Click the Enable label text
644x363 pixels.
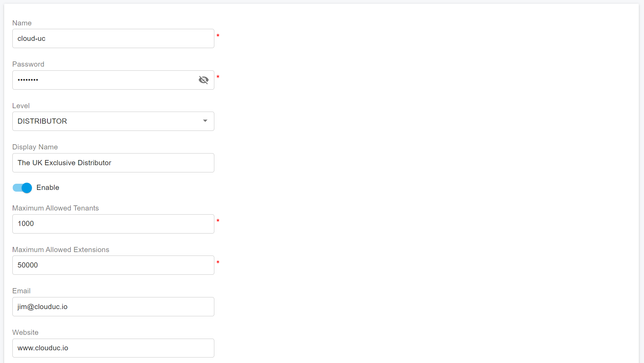(x=48, y=188)
